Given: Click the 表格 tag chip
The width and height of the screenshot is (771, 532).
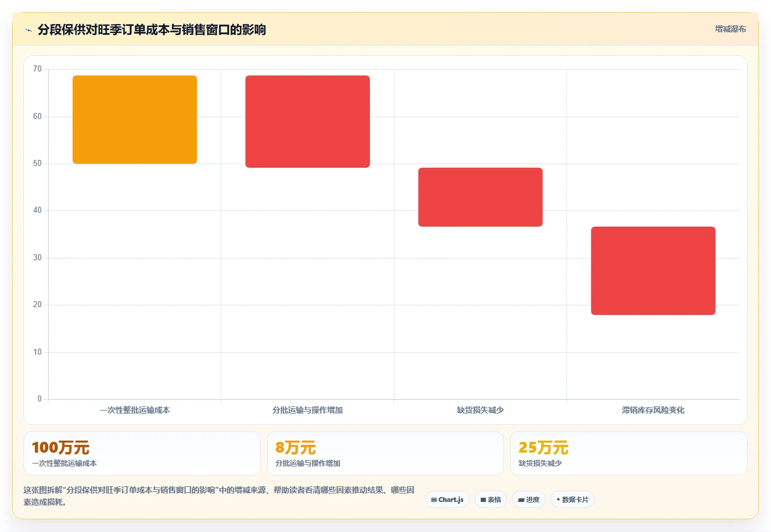Looking at the screenshot, I should [491, 500].
